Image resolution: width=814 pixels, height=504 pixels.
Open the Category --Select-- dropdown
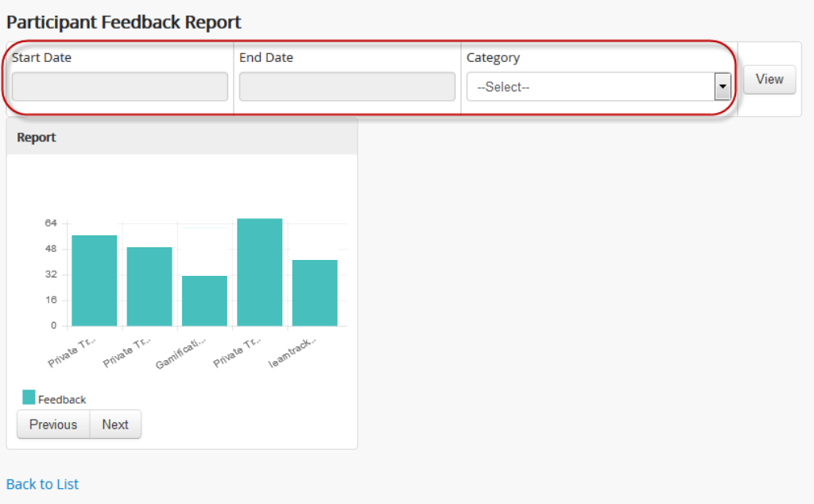pyautogui.click(x=599, y=87)
